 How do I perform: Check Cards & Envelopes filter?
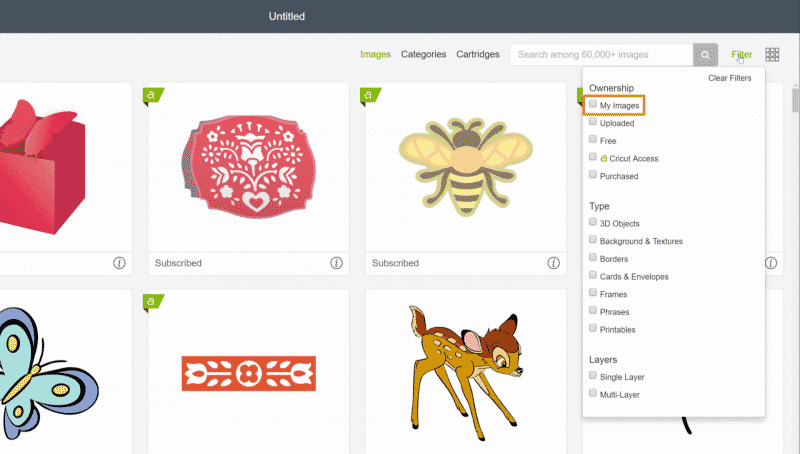pos(592,275)
